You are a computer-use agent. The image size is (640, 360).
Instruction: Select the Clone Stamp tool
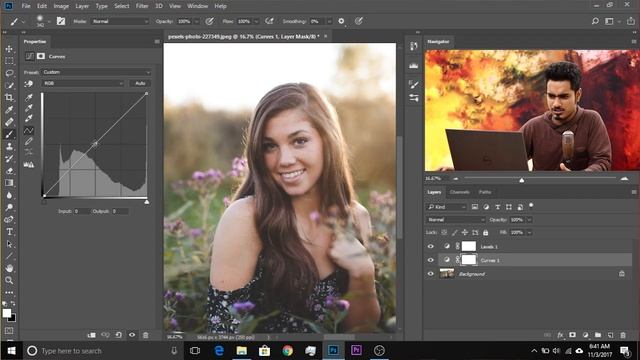click(x=9, y=146)
